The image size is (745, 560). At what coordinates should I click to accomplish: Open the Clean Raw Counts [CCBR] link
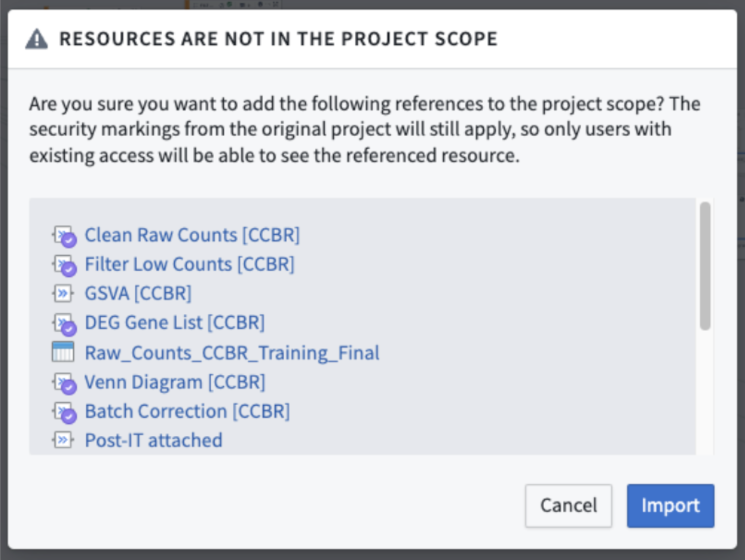[192, 235]
